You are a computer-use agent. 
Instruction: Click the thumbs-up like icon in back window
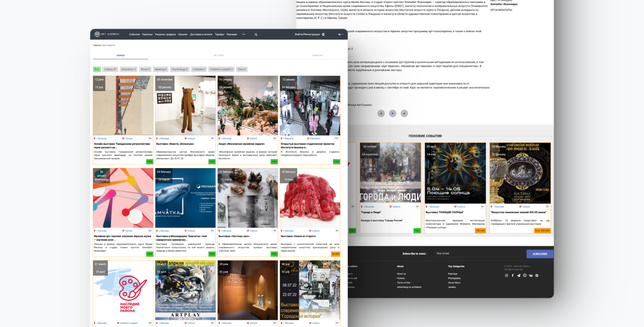click(x=381, y=114)
